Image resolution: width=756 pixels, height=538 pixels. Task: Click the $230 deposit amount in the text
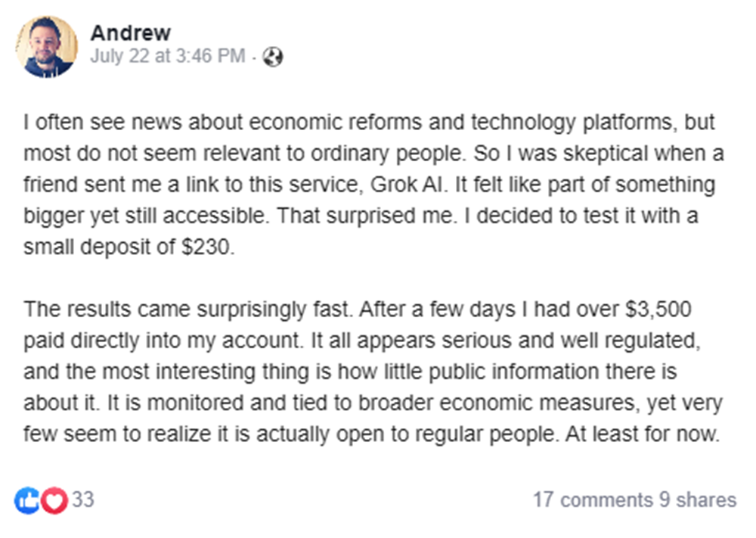click(x=205, y=248)
